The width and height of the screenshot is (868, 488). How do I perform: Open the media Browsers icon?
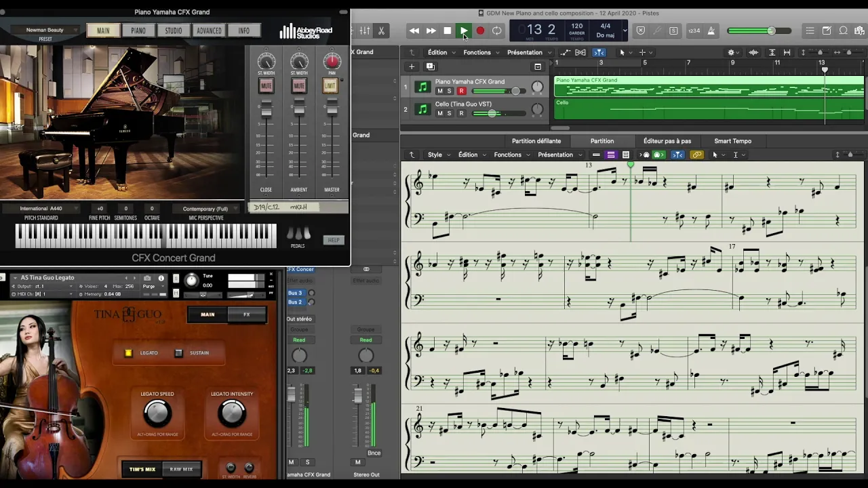pos(859,30)
